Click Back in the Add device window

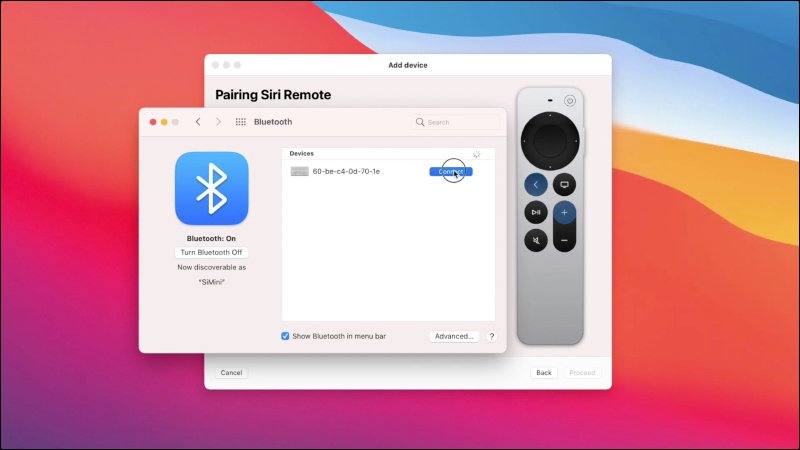click(543, 373)
